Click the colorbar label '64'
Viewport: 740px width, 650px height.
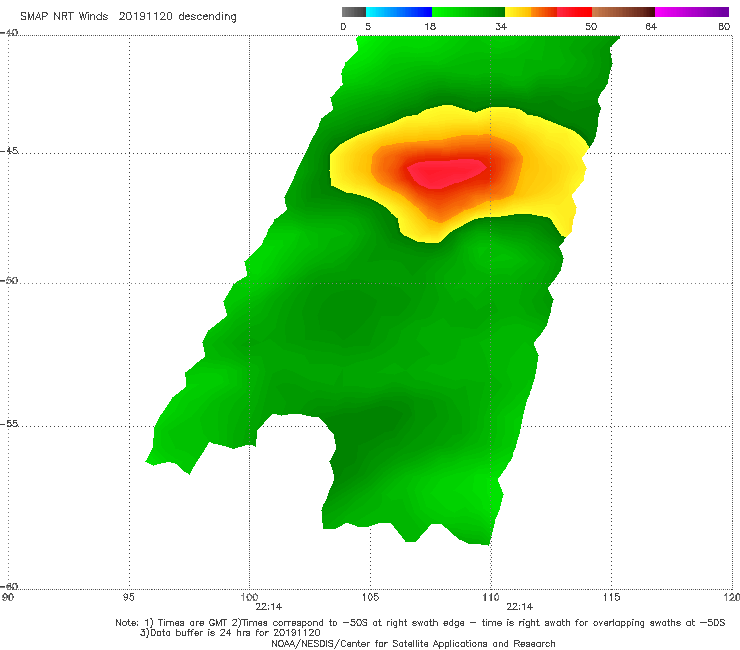click(x=651, y=26)
